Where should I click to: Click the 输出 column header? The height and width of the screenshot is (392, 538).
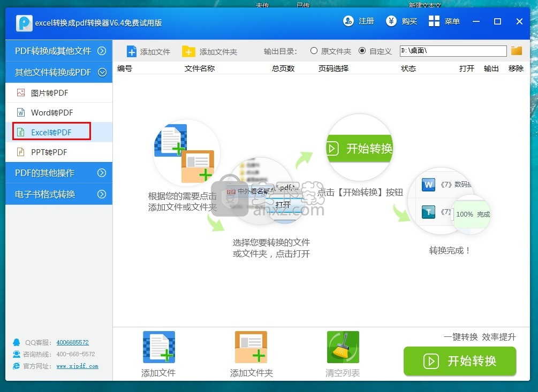[491, 68]
